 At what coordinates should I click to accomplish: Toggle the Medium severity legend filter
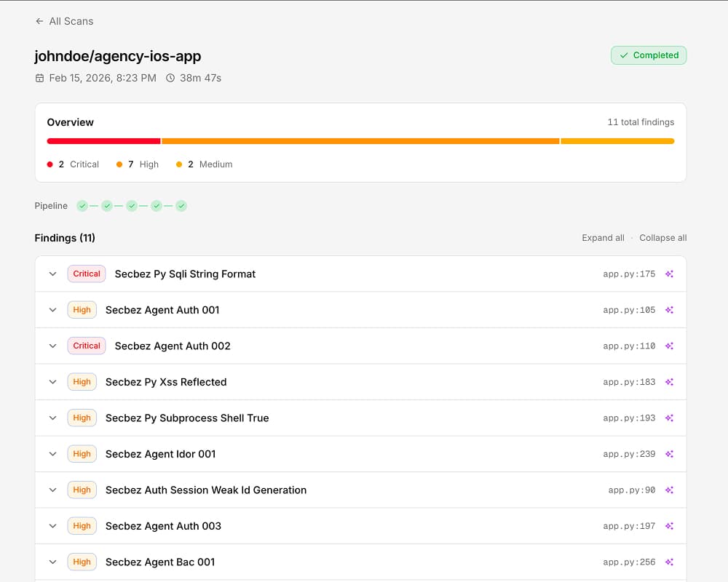206,164
